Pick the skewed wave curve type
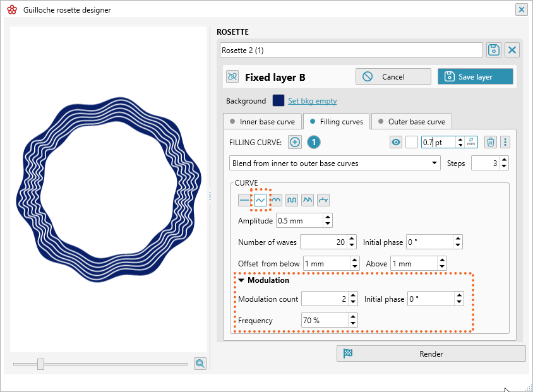This screenshot has width=533, height=392. coord(308,199)
